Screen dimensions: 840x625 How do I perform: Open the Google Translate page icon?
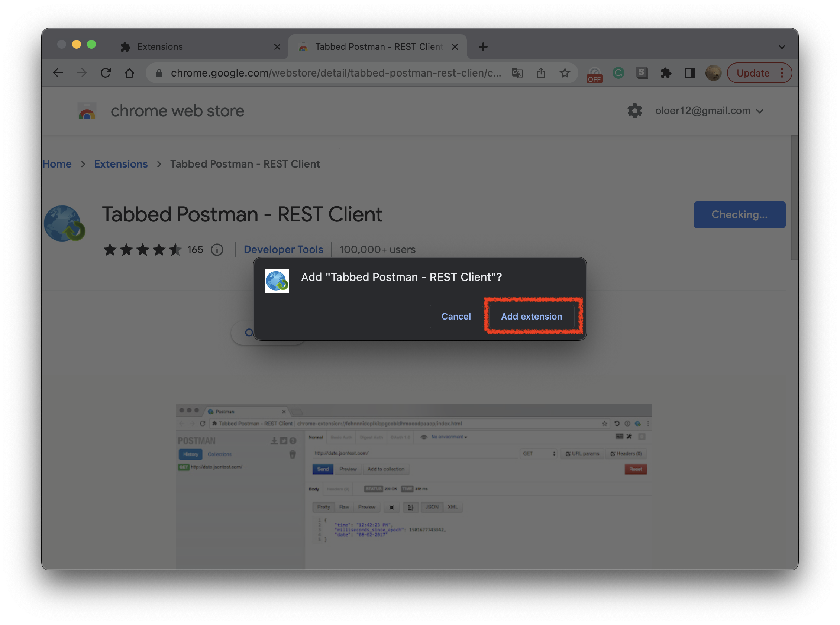coord(517,72)
